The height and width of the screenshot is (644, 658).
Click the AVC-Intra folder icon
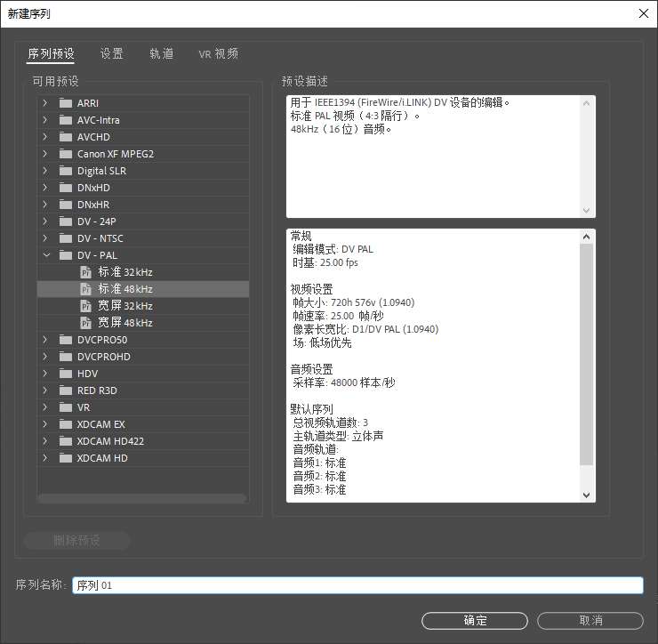[66, 120]
